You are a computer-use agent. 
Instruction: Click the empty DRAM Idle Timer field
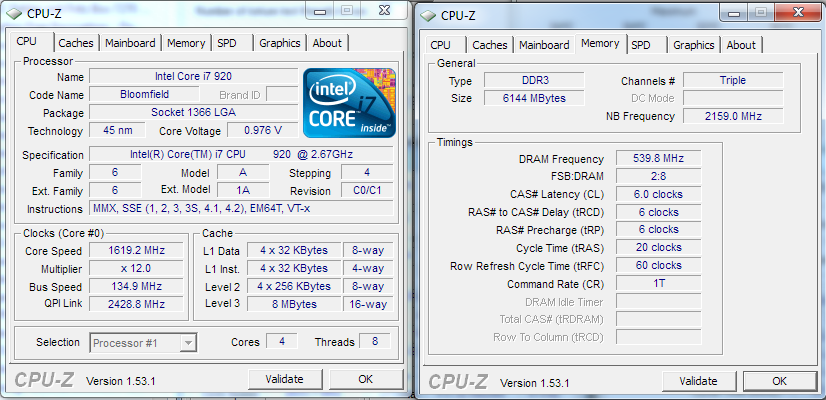tap(658, 301)
